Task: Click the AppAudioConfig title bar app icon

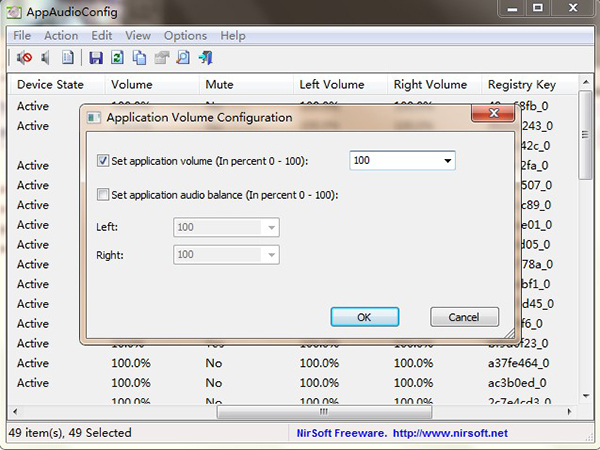Action: [14, 12]
